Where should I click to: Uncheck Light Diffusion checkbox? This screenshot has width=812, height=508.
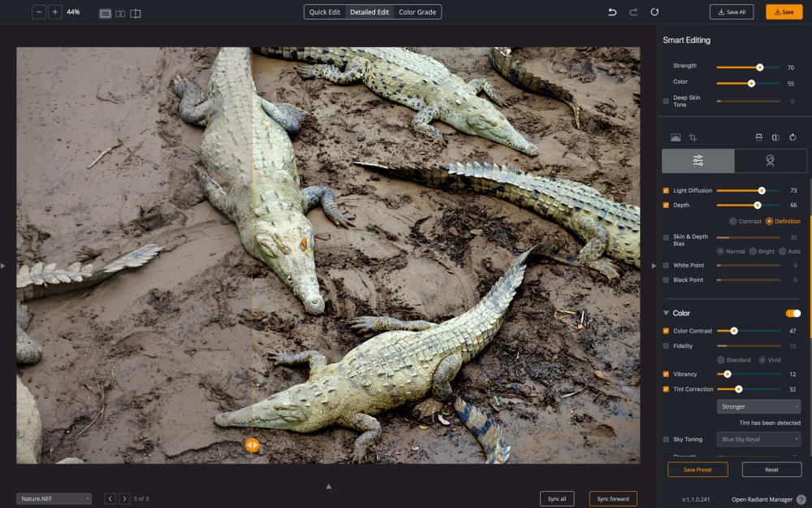point(666,191)
